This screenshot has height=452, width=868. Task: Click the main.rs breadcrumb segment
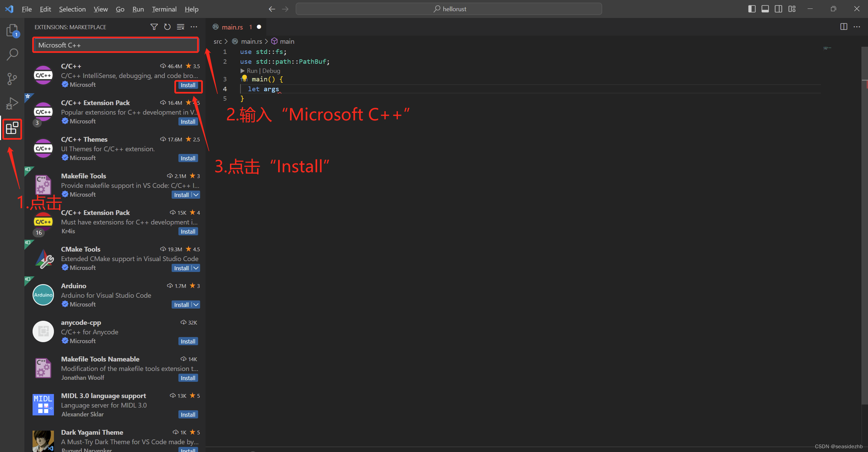point(251,41)
